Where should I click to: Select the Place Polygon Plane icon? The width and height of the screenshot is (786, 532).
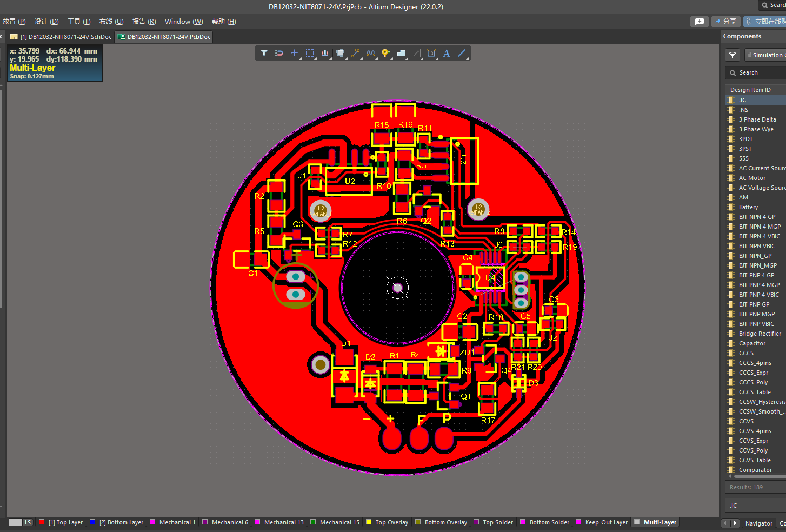click(401, 53)
